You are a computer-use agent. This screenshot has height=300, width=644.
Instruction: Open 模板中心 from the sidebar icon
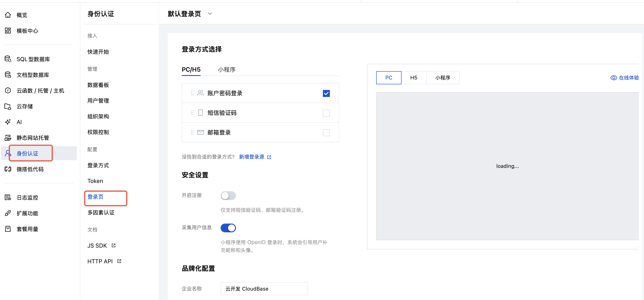[8, 31]
